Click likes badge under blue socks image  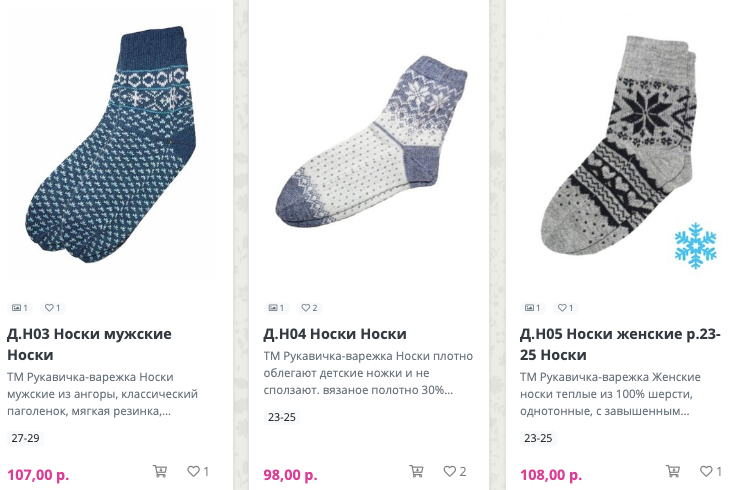click(53, 308)
